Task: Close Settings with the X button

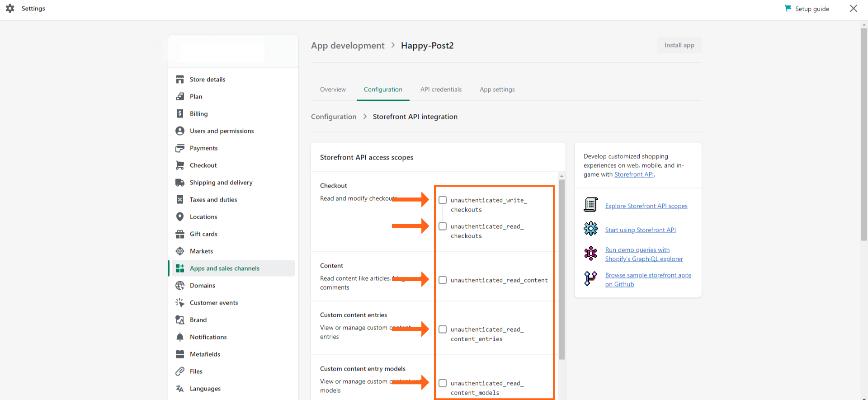Action: point(853,9)
